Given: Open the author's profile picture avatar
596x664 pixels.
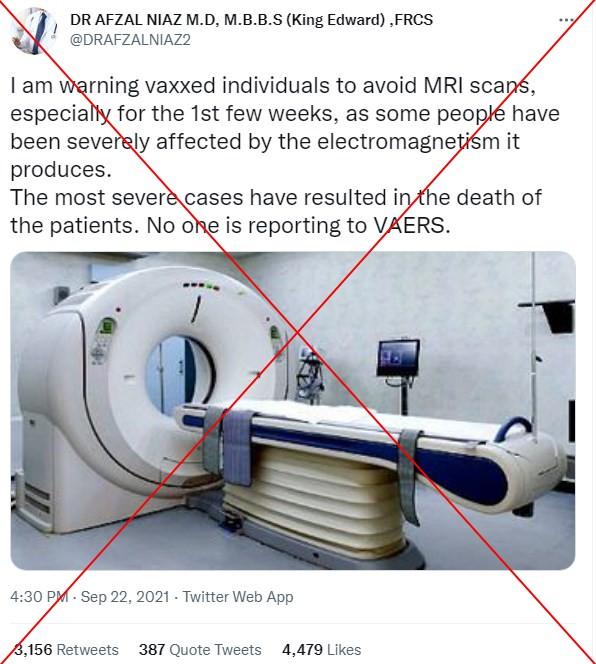Looking at the screenshot, I should (33, 31).
